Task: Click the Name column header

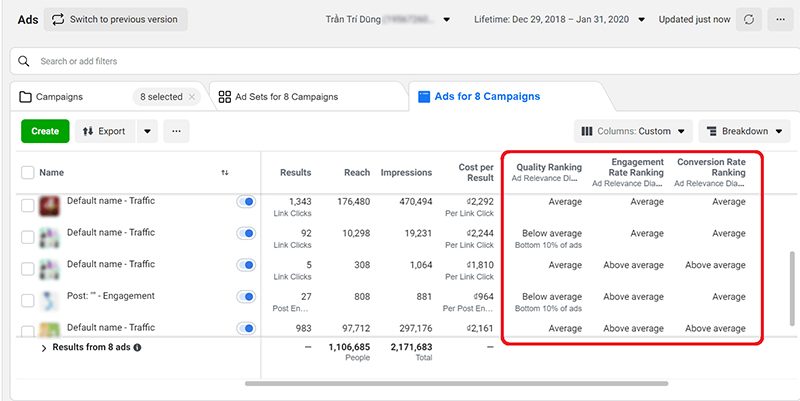Action: coord(52,172)
